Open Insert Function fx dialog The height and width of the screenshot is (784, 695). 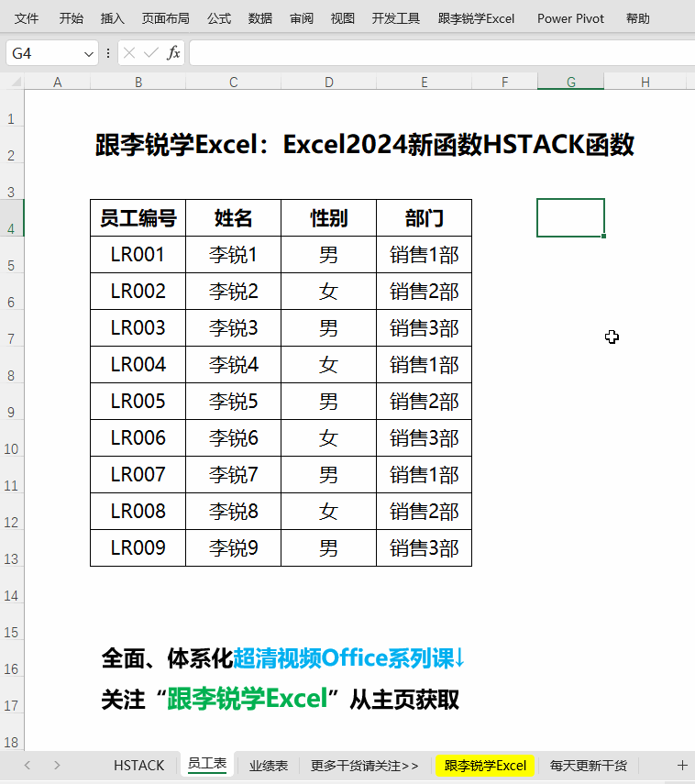(173, 53)
